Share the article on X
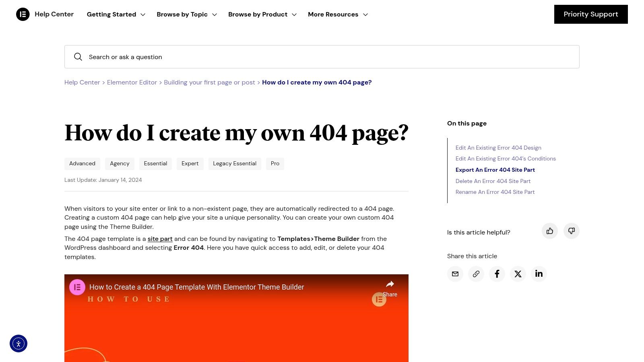 click(518, 274)
